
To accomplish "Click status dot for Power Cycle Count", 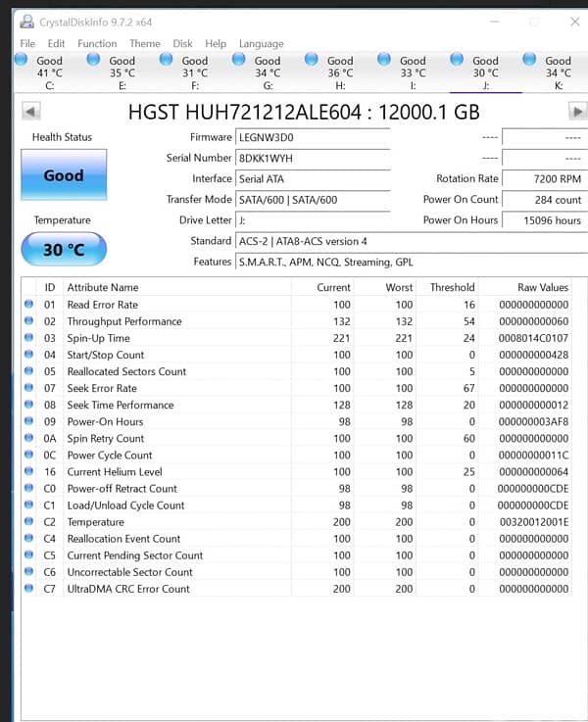I will click(28, 454).
